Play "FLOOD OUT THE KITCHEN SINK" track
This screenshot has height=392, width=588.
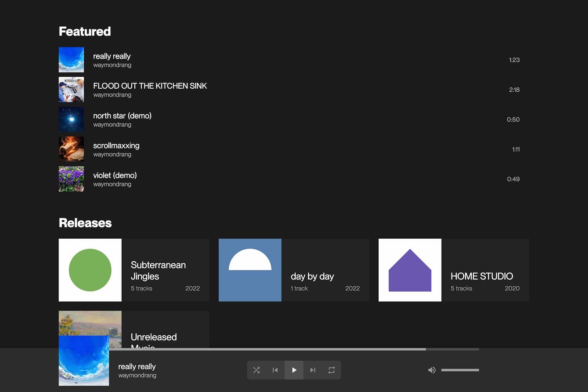tap(150, 86)
